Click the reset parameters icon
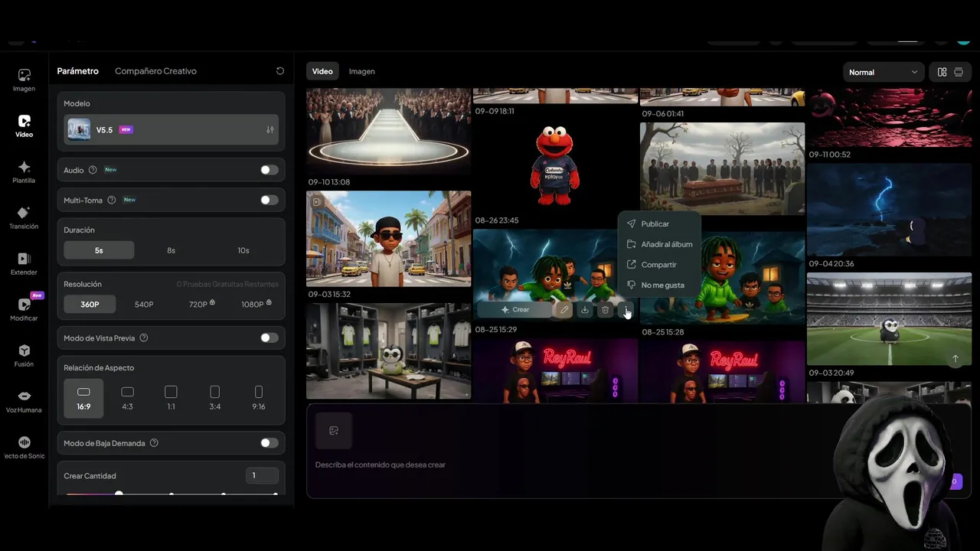 coord(280,71)
